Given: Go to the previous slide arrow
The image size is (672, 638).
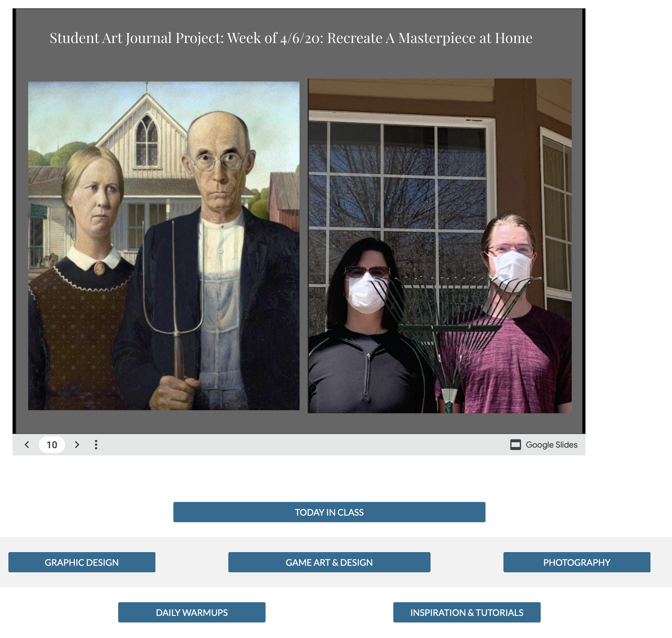Looking at the screenshot, I should [x=27, y=445].
